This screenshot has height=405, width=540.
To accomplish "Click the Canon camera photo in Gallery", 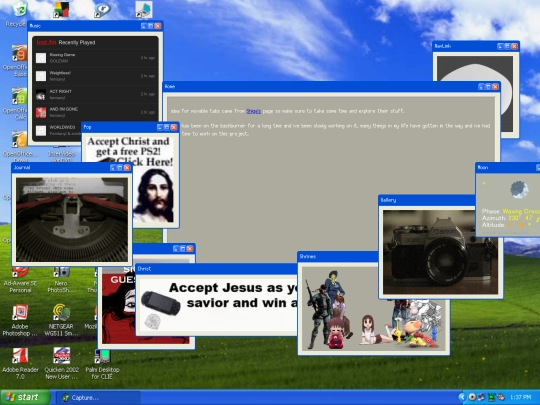I will pos(440,252).
